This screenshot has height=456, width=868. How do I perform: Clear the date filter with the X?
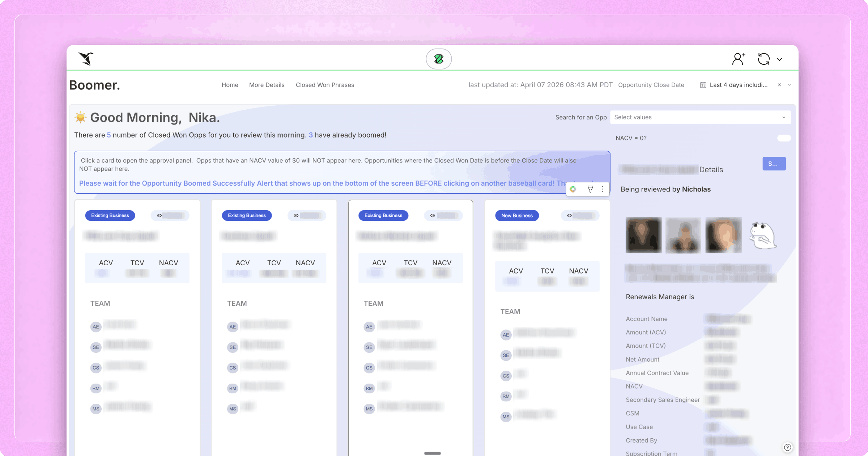(779, 85)
